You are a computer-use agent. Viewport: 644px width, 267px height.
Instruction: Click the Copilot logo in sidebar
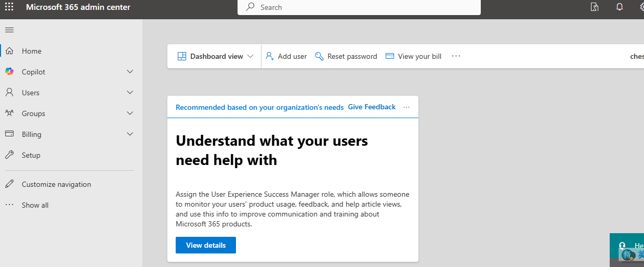coord(9,72)
